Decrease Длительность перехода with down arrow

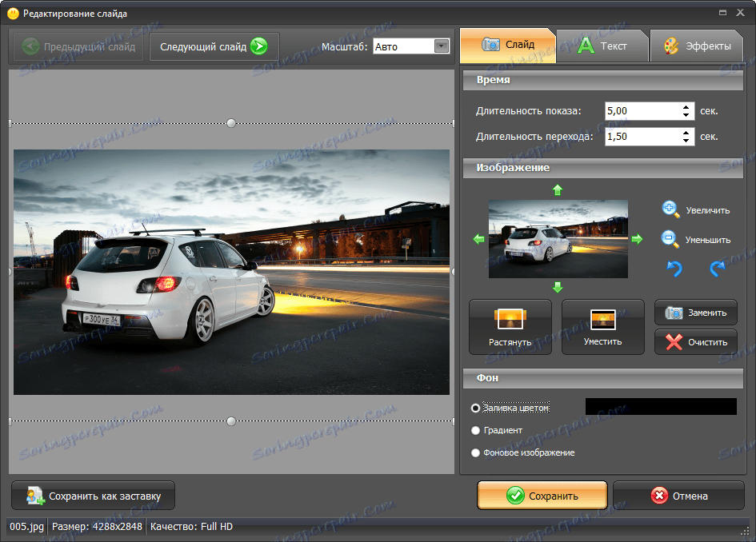[686, 141]
